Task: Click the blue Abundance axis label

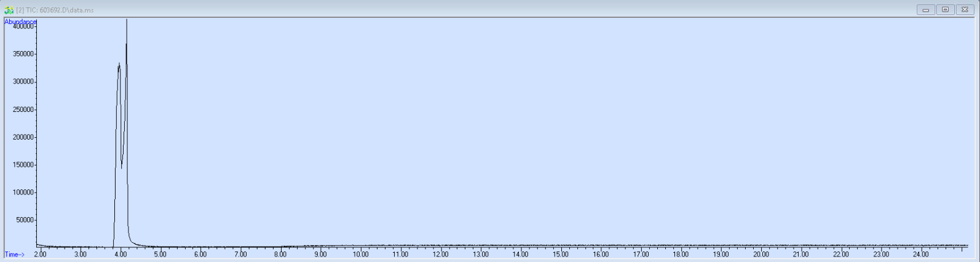Action: 20,22
